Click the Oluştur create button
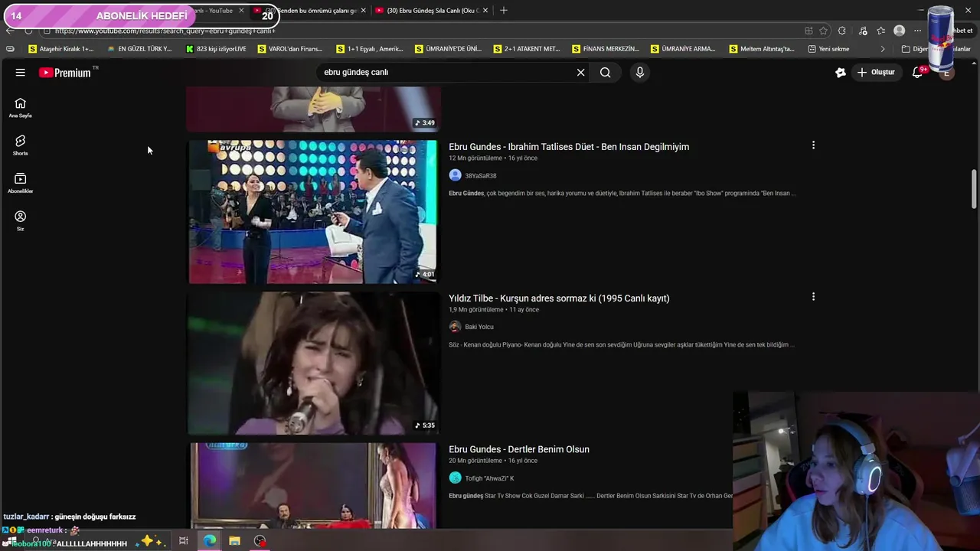Image resolution: width=980 pixels, height=551 pixels. coord(876,72)
